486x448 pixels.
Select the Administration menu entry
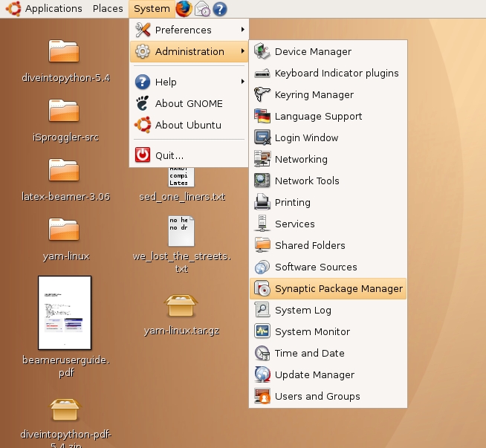coord(189,51)
